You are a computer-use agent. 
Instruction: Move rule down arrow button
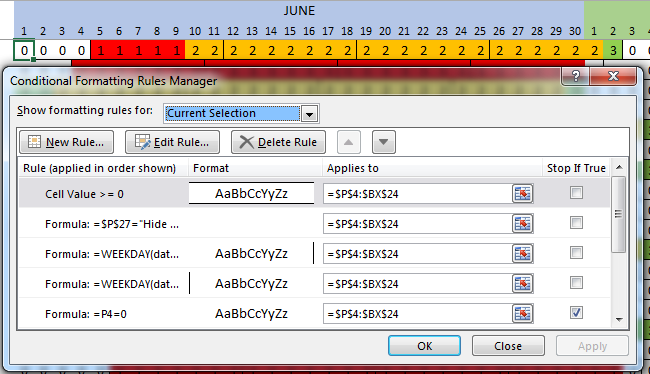pyautogui.click(x=383, y=142)
